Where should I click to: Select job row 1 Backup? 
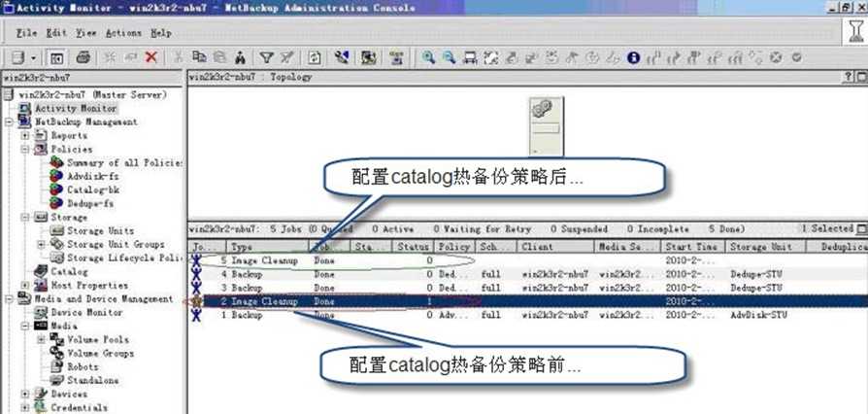coord(528,315)
